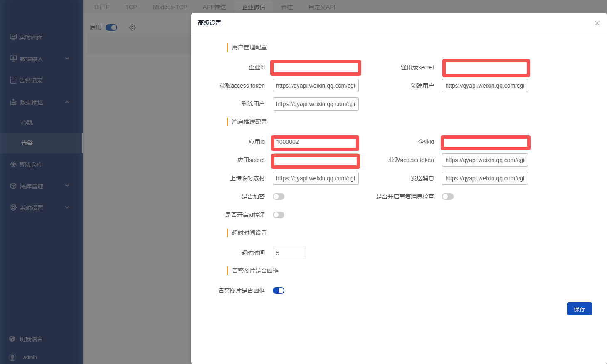The width and height of the screenshot is (607, 364).
Task: Collapse the 数据推送 menu chevron
Action: [67, 102]
